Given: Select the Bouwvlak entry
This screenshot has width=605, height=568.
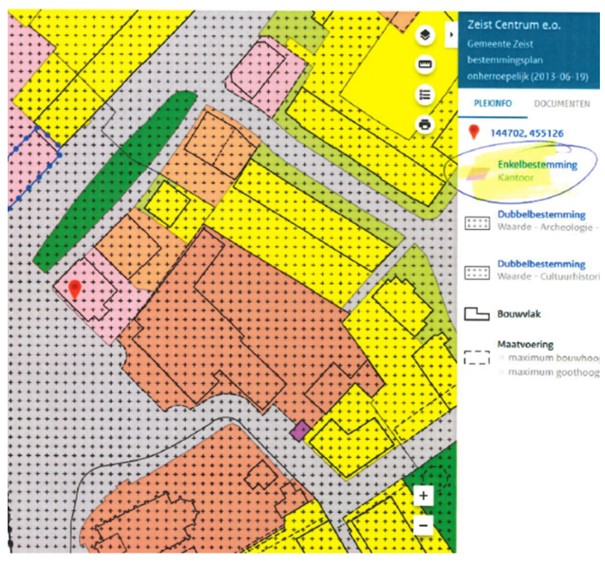Looking at the screenshot, I should pyautogui.click(x=519, y=314).
